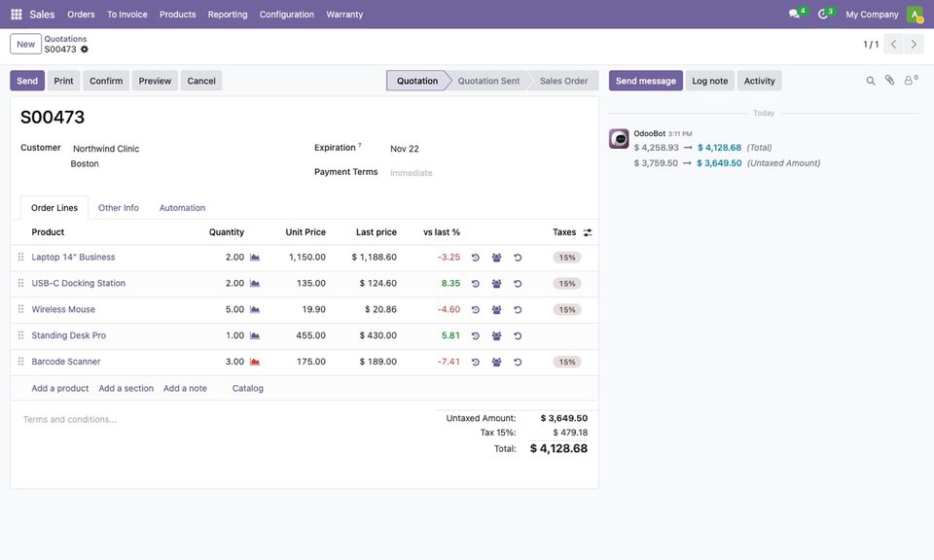Click the Add a product link
Screen dimensions: 934x560
click(60, 389)
